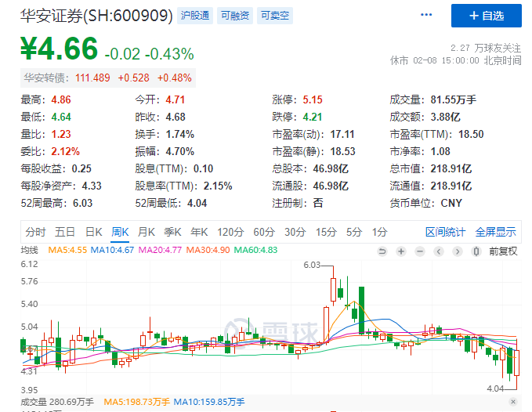Open 全屏显示 fullscreen view
Image resolution: width=532 pixels, height=412 pixels.
click(495, 232)
